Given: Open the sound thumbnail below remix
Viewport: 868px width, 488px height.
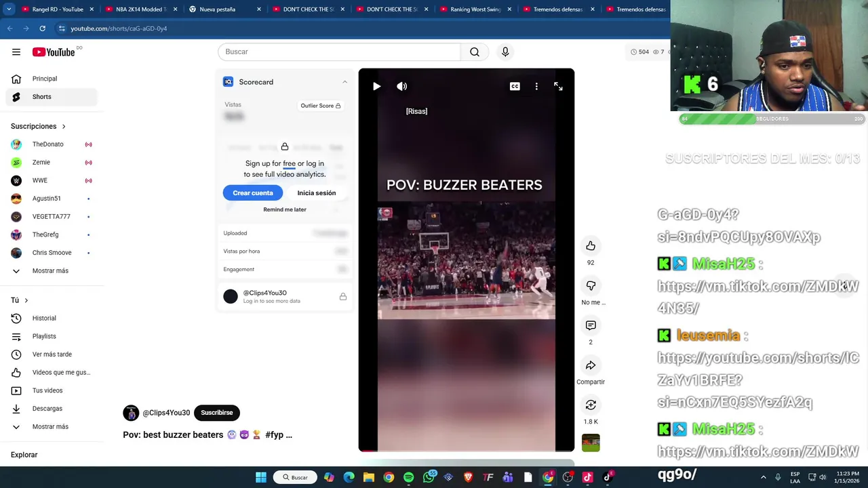Looking at the screenshot, I should tap(591, 443).
